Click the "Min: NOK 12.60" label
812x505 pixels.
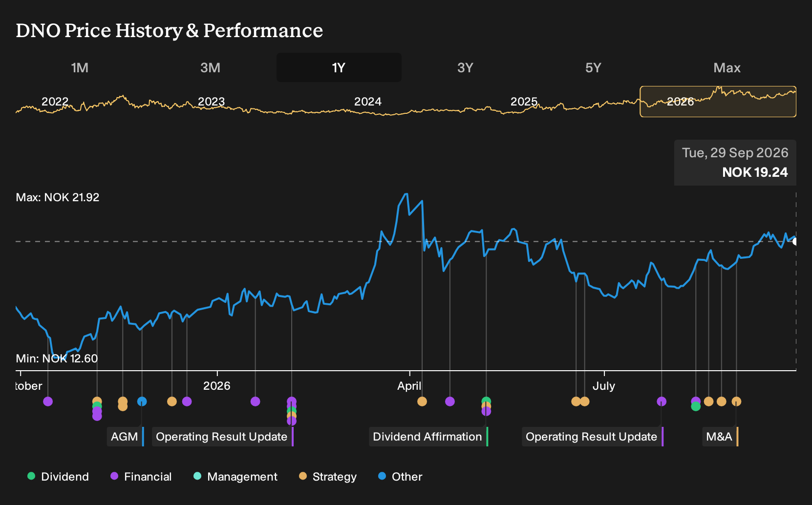coord(57,358)
